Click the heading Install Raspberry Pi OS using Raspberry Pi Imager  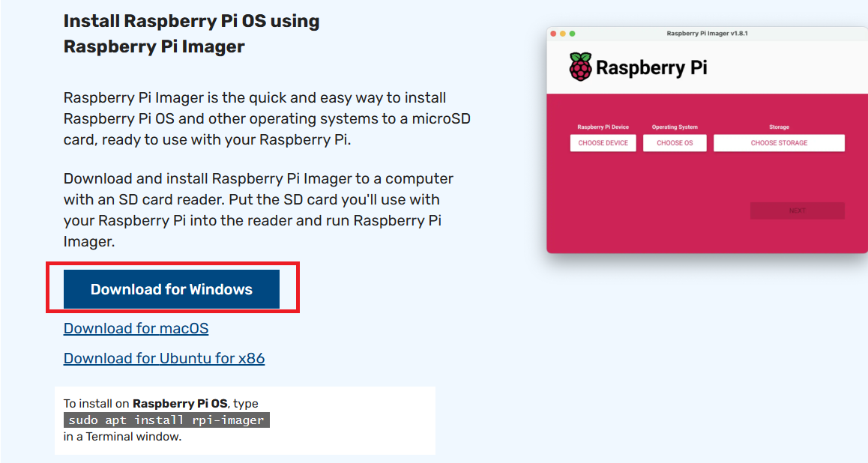coord(192,34)
